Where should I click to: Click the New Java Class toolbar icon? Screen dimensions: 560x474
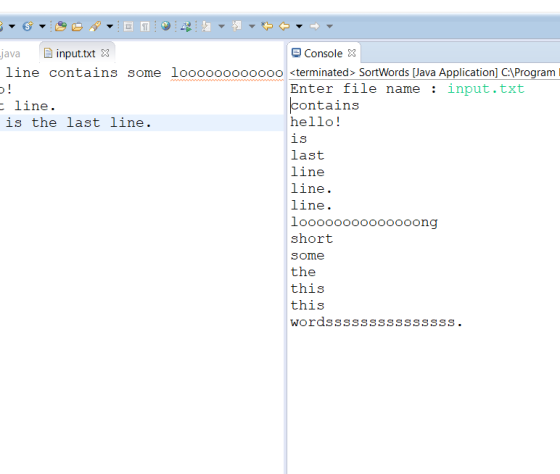coord(28,26)
